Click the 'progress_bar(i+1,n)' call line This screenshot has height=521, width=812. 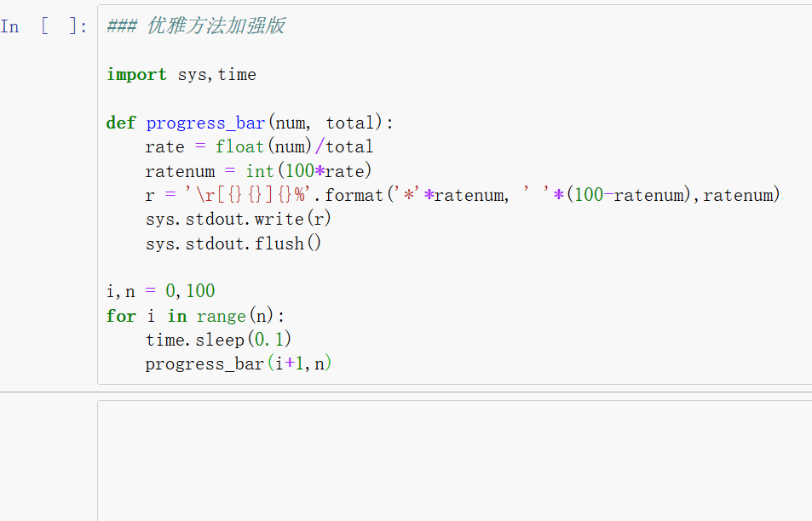point(239,364)
